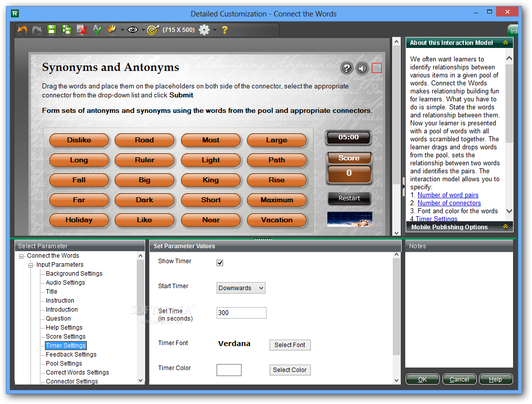Select Instruction in parameter tree
Screen dimensions: 532x404
pyautogui.click(x=60, y=301)
